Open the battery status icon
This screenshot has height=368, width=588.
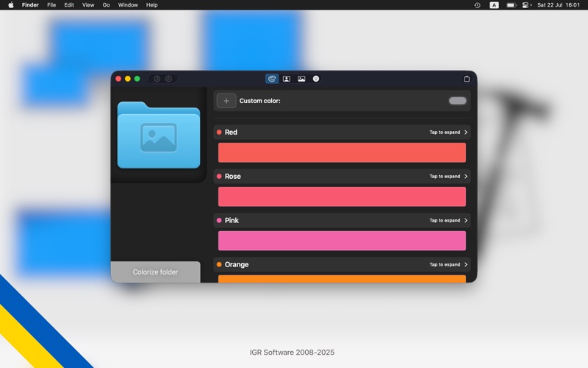pos(512,5)
